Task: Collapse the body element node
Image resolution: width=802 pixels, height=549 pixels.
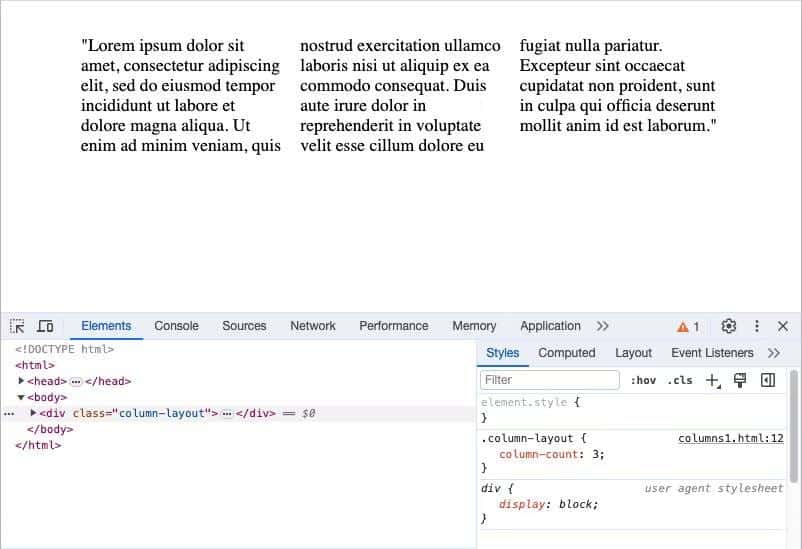Action: tap(21, 397)
